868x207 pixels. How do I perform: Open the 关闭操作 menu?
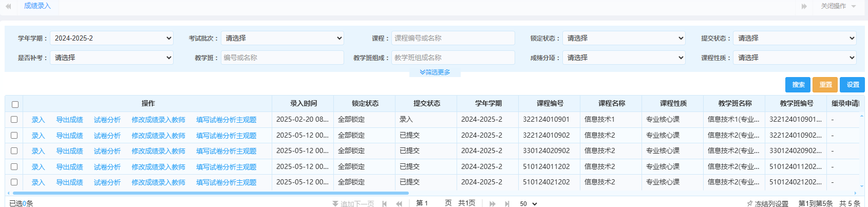[x=837, y=6]
